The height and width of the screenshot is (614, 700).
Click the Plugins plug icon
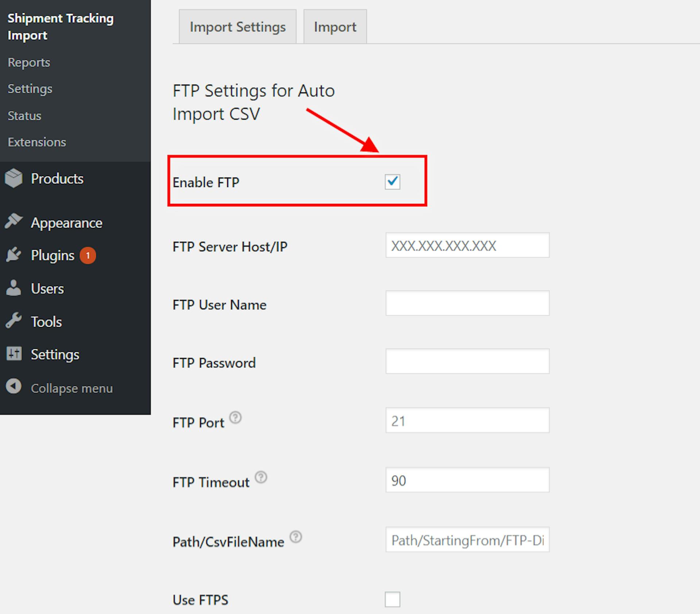14,254
